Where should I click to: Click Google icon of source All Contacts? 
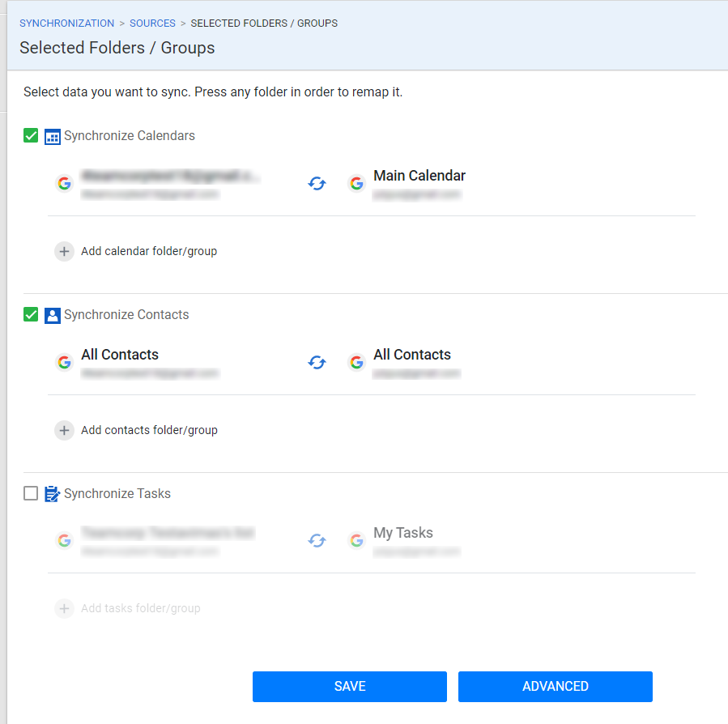tap(65, 362)
